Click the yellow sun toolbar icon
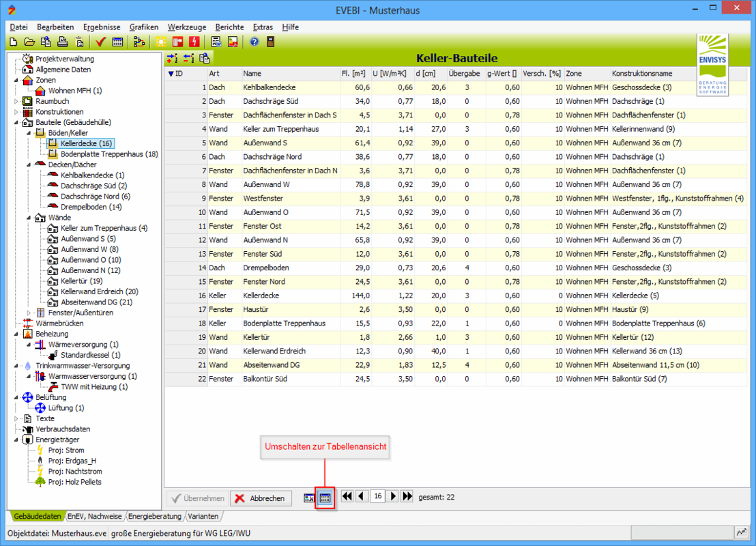 (x=161, y=42)
